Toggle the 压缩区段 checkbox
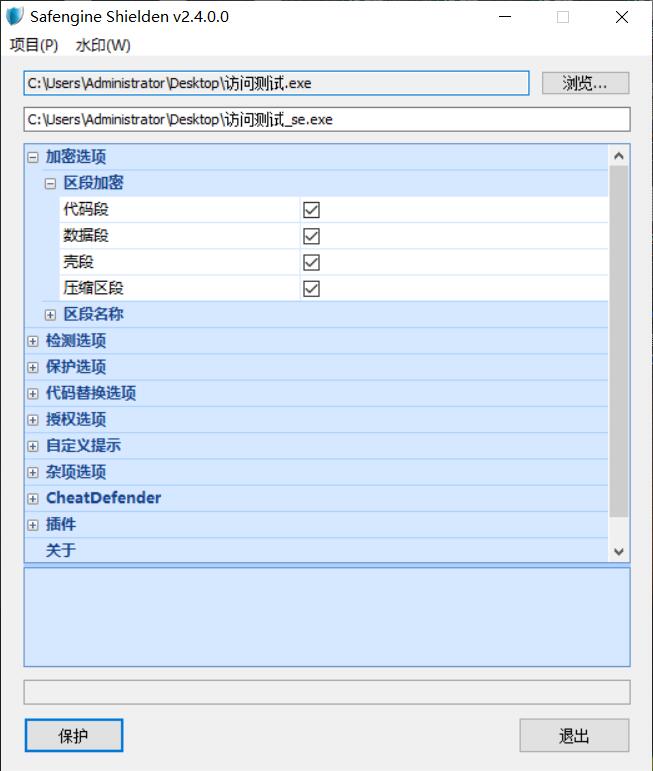653x771 pixels. click(311, 289)
